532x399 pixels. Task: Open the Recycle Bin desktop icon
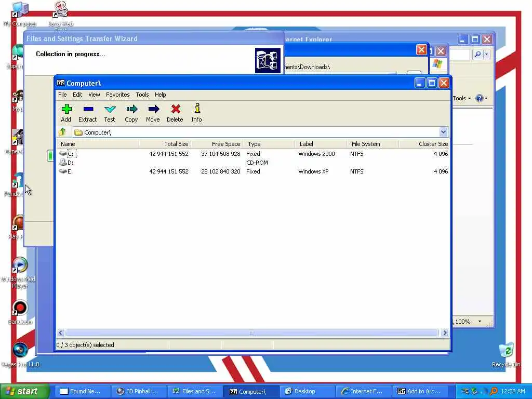pos(506,354)
